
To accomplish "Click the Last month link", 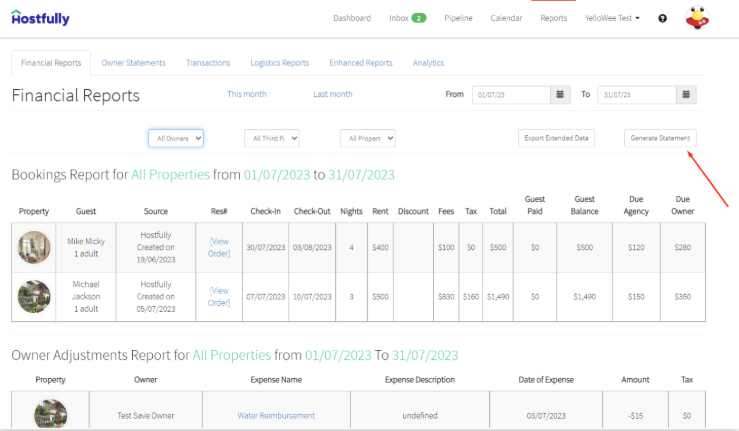I will pyautogui.click(x=333, y=94).
